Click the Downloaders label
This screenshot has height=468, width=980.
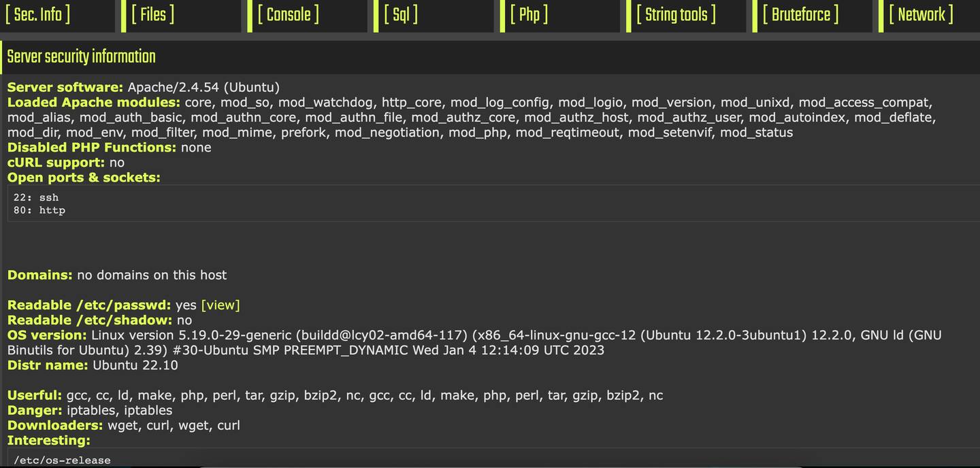[55, 425]
